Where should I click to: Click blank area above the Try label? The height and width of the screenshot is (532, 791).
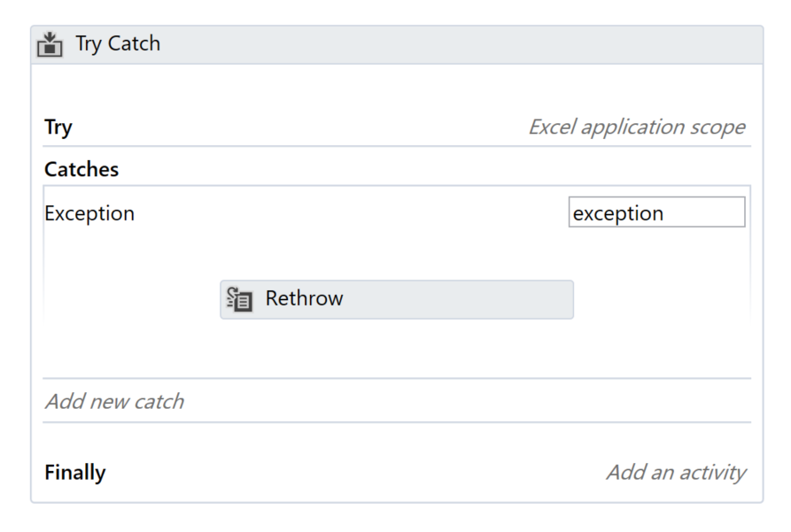(x=397, y=89)
